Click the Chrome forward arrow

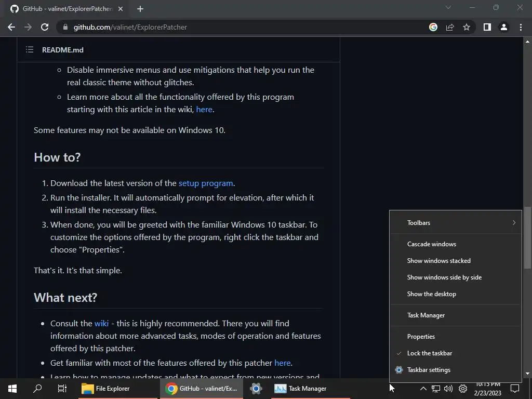[28, 27]
